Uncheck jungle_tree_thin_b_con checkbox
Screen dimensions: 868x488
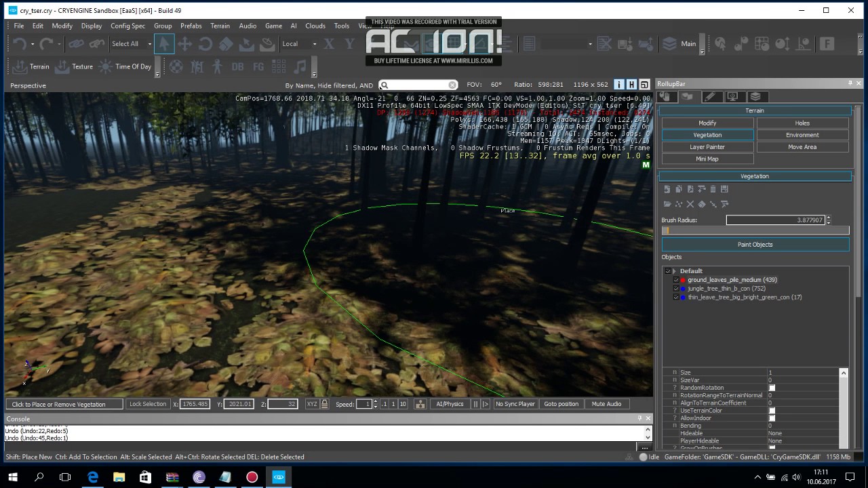point(675,289)
